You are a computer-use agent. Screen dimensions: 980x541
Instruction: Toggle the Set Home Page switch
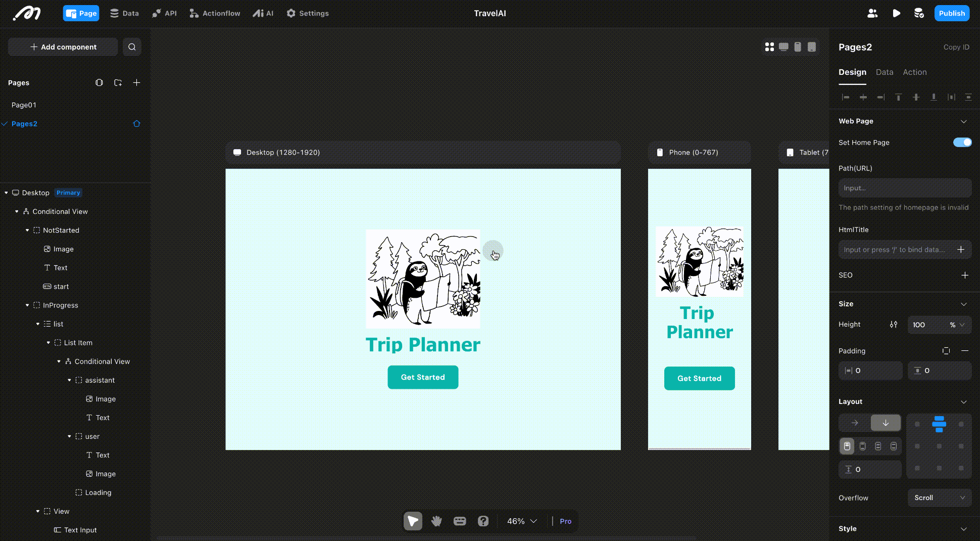pyautogui.click(x=962, y=143)
